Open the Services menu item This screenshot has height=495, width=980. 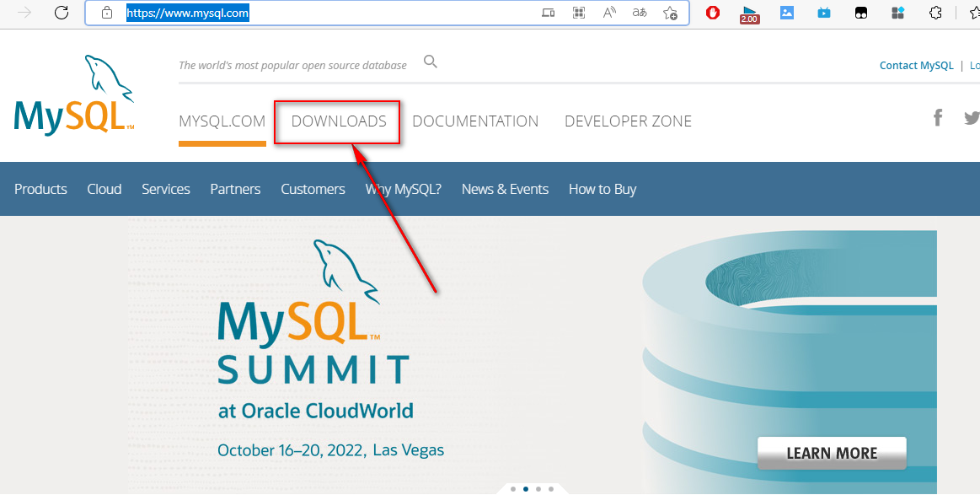tap(166, 189)
